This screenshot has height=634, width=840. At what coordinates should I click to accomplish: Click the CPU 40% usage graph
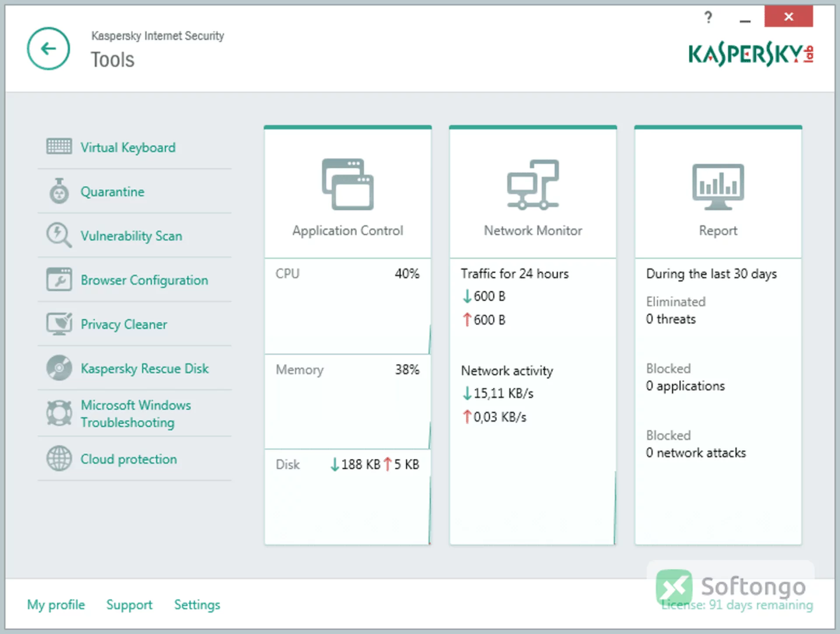(x=348, y=306)
